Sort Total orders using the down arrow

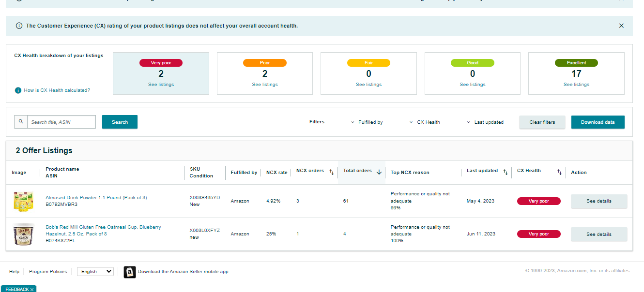[379, 172]
